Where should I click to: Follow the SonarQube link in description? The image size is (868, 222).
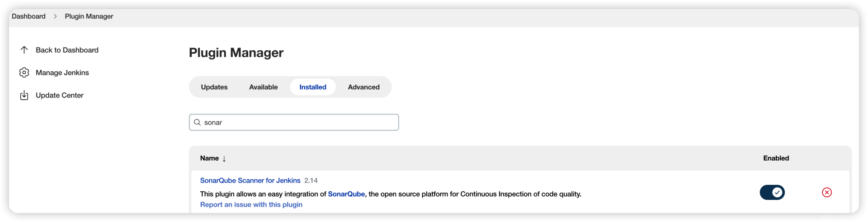346,194
